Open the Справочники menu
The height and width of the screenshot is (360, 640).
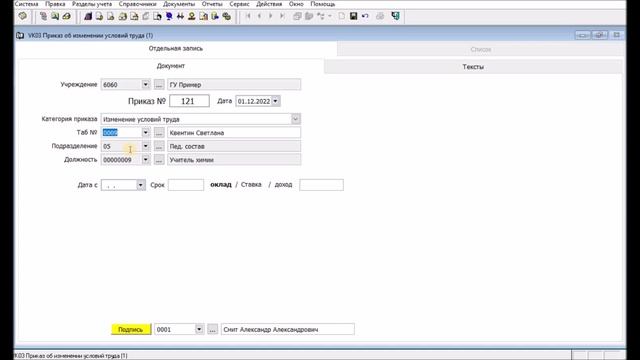[138, 4]
